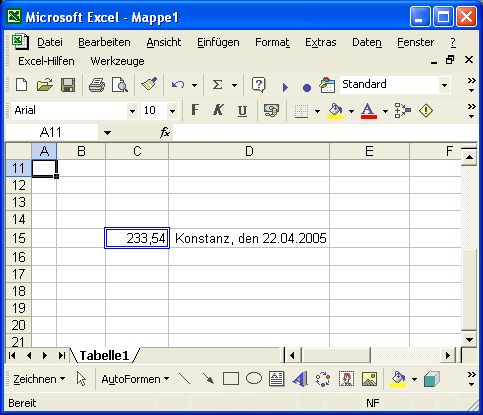Click the New workbook icon
The image size is (483, 415).
pyautogui.click(x=22, y=85)
